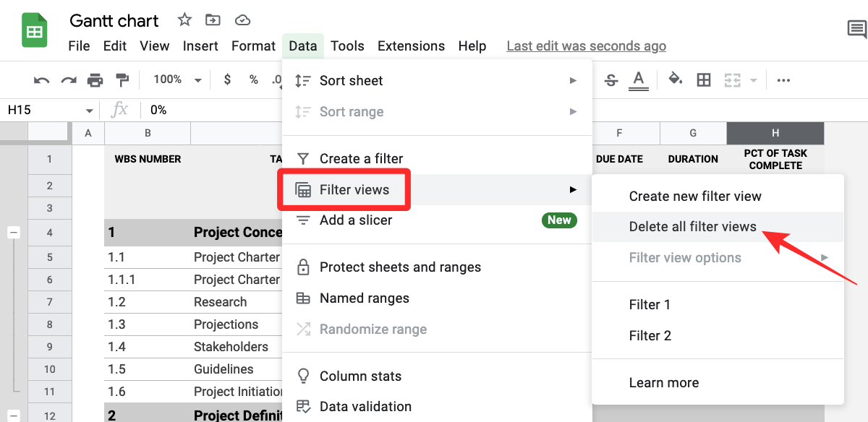
Task: Open the Insert menu
Action: tap(200, 46)
